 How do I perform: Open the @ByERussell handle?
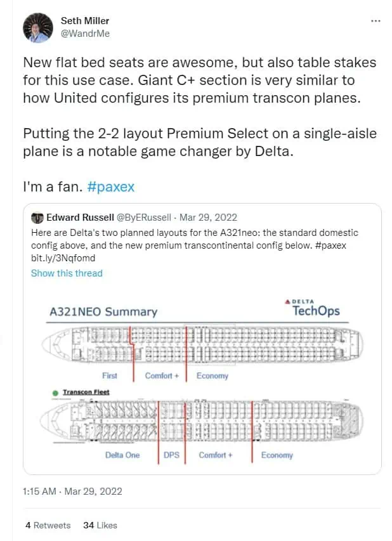click(143, 218)
